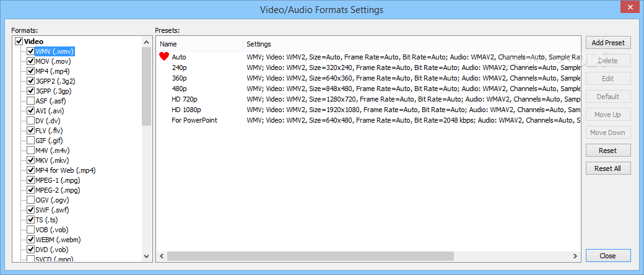Click the formats list scroll down arrow

click(147, 256)
